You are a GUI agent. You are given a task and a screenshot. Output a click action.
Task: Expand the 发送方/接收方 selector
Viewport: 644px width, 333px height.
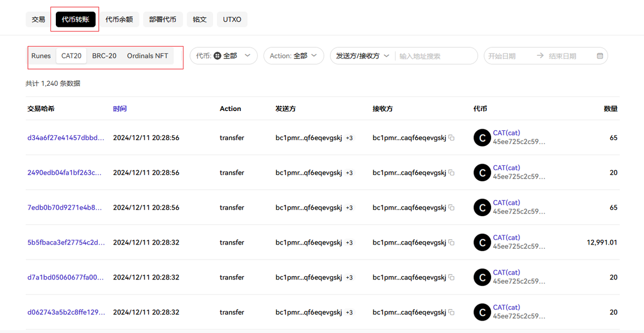363,56
